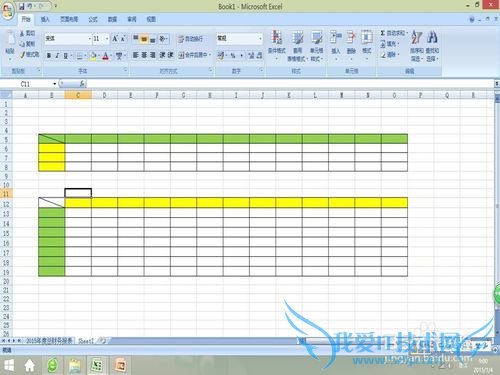The height and width of the screenshot is (375, 500).
Task: Toggle bold formatting
Action: pos(49,56)
